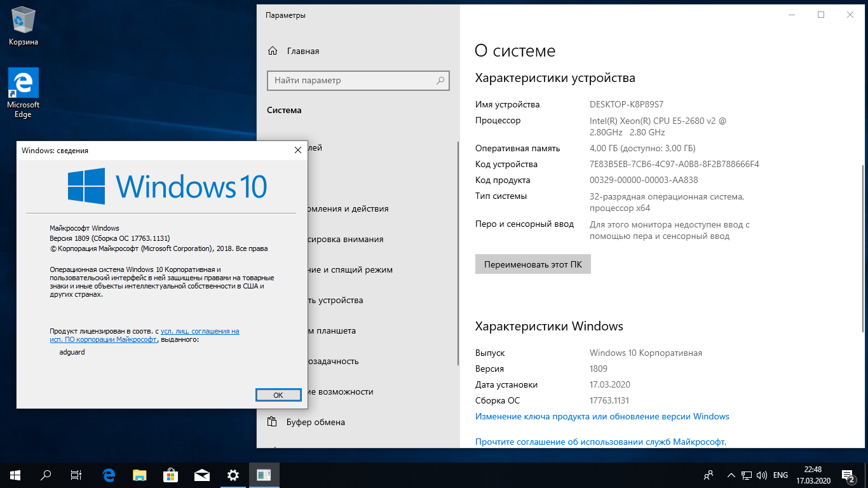Minimize the Параметры window

tap(791, 15)
